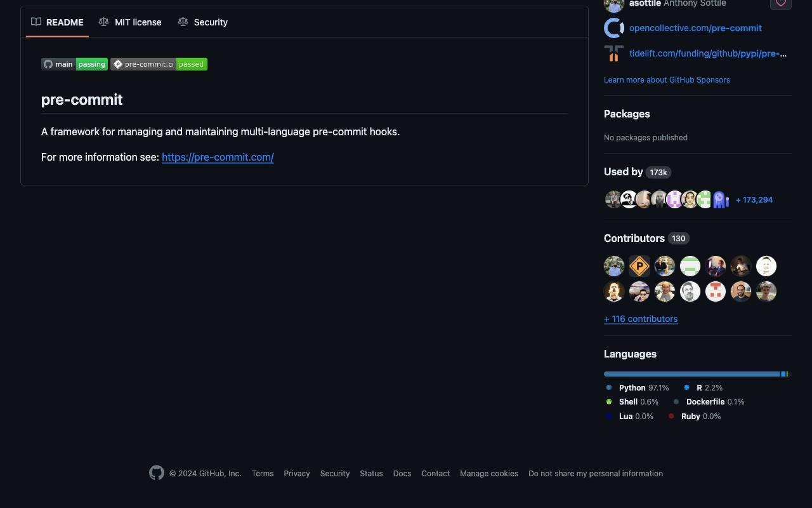Open the Packages heading link
The image size is (812, 508).
pos(627,114)
